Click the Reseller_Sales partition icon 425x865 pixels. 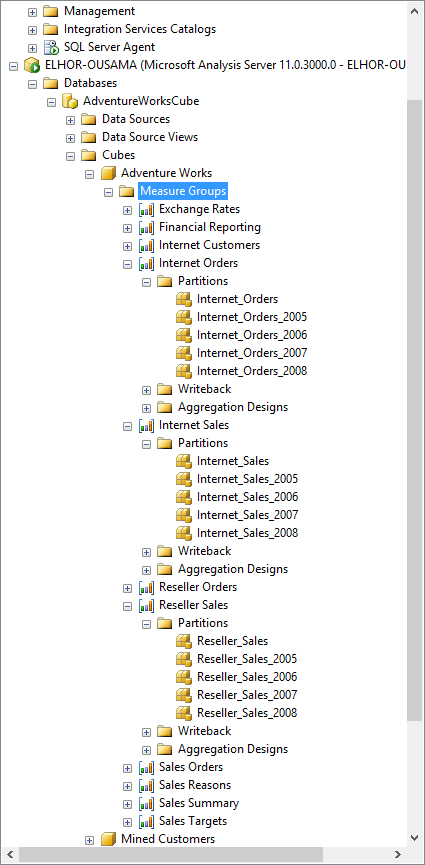coord(183,641)
